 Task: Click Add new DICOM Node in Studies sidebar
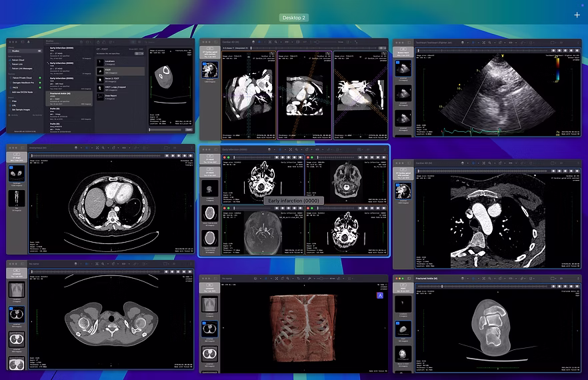click(23, 92)
